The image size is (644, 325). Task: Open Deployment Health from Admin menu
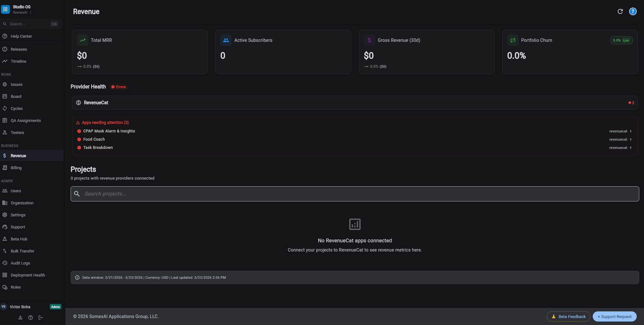28,275
